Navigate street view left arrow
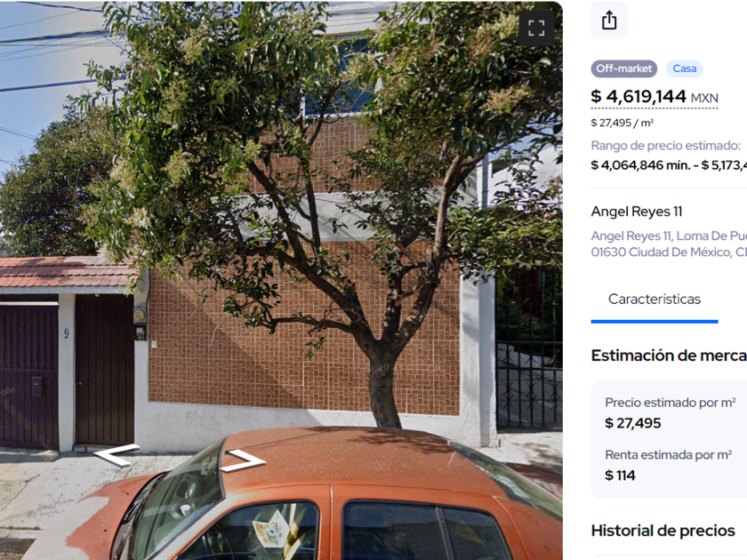The height and width of the screenshot is (560, 747). pos(116,455)
